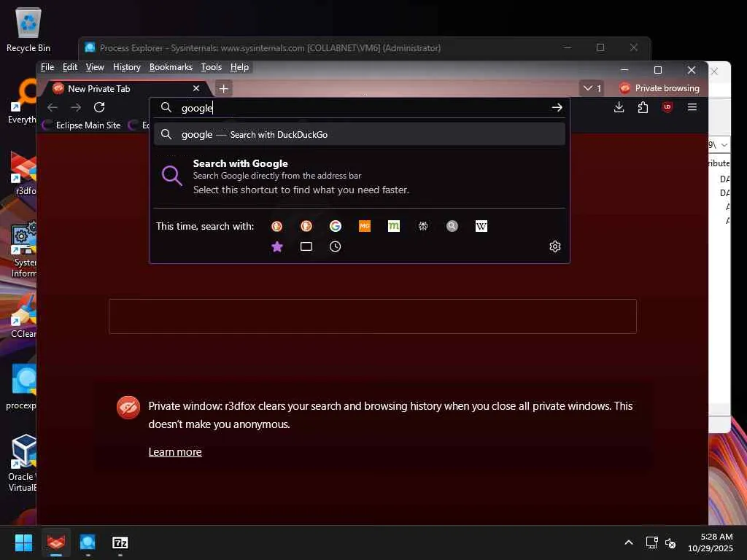Reload the current page
747x560 pixels.
(x=99, y=107)
